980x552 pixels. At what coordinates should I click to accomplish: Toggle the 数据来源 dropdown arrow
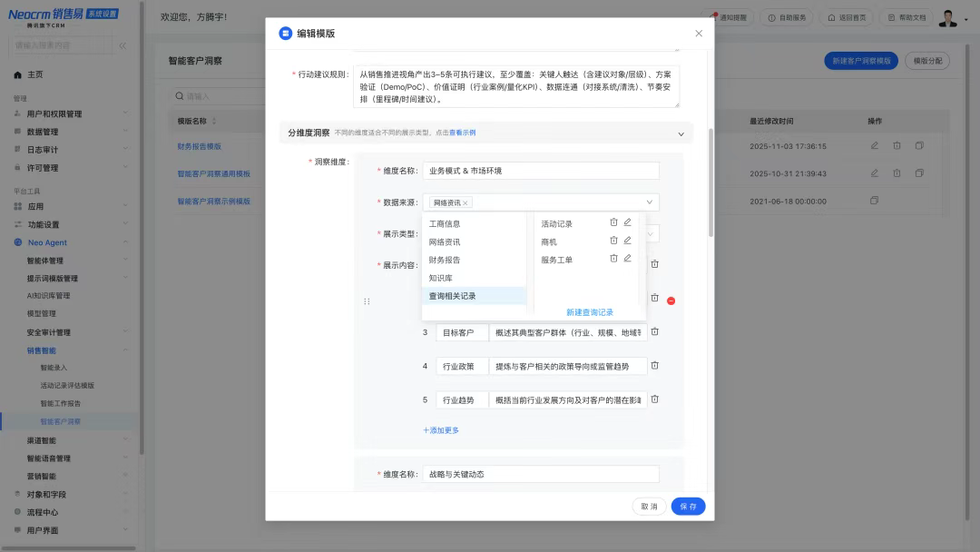649,202
